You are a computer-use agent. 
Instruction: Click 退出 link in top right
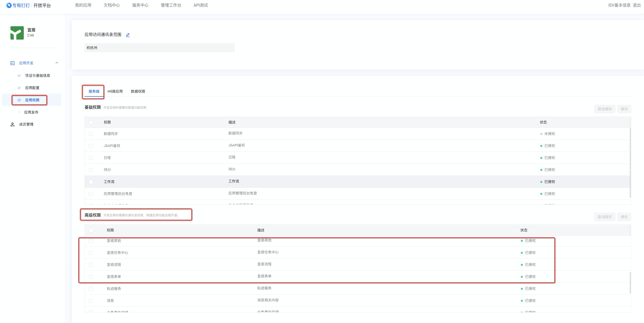[637, 5]
